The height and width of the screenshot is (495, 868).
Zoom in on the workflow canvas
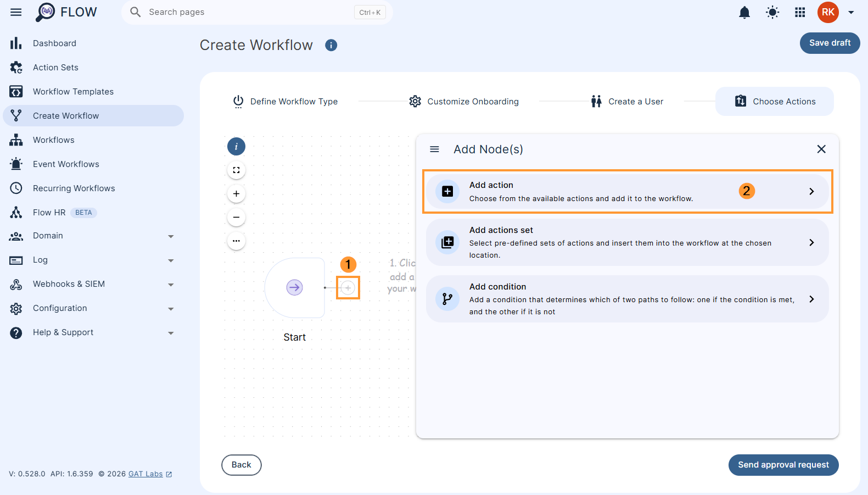[236, 194]
